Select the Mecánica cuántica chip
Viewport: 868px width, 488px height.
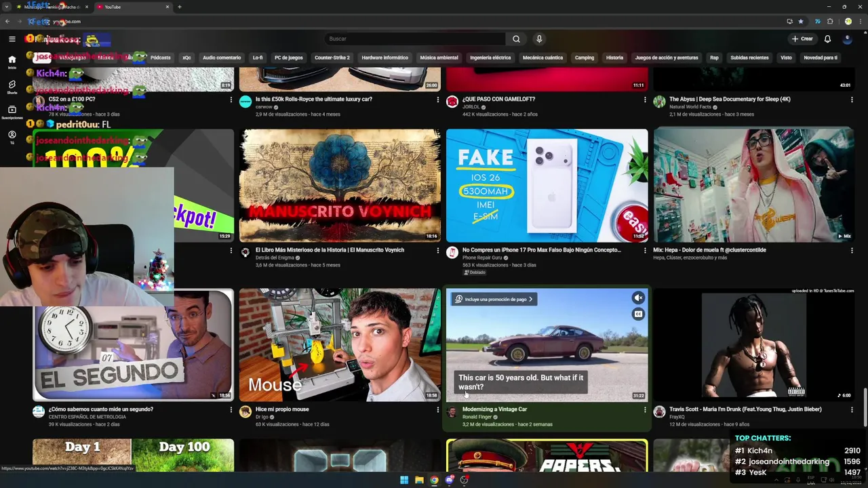542,58
